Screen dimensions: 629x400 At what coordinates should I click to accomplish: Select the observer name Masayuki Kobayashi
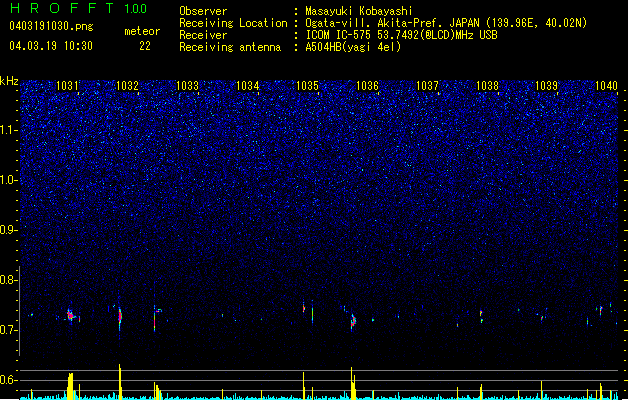tap(359, 11)
